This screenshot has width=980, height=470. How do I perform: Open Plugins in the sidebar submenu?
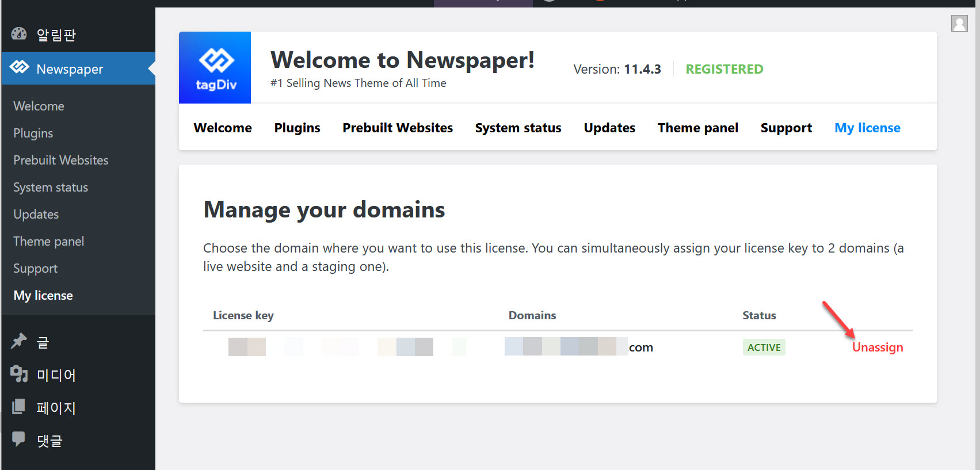point(33,133)
